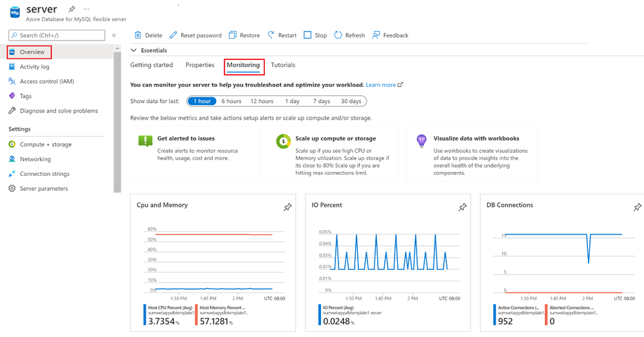This screenshot has width=644, height=337.
Task: Click the 0.0248 IO percent value
Action: 337,322
